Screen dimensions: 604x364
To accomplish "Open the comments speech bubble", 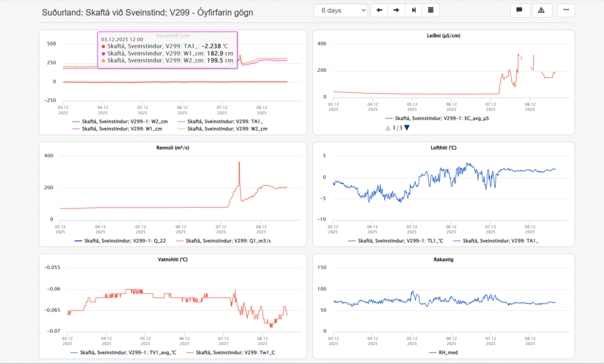I will tap(519, 10).
